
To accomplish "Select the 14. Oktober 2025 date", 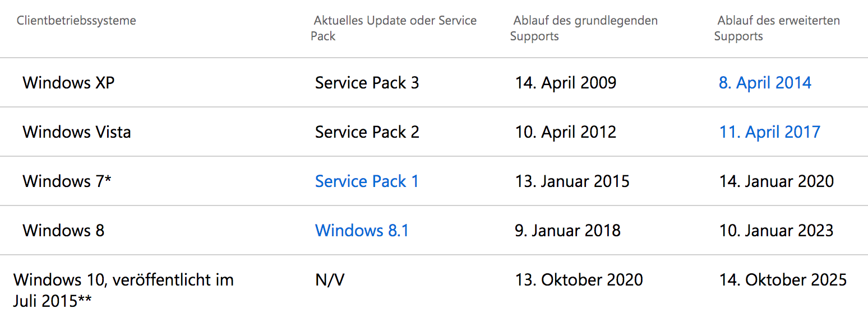I will pos(783,280).
